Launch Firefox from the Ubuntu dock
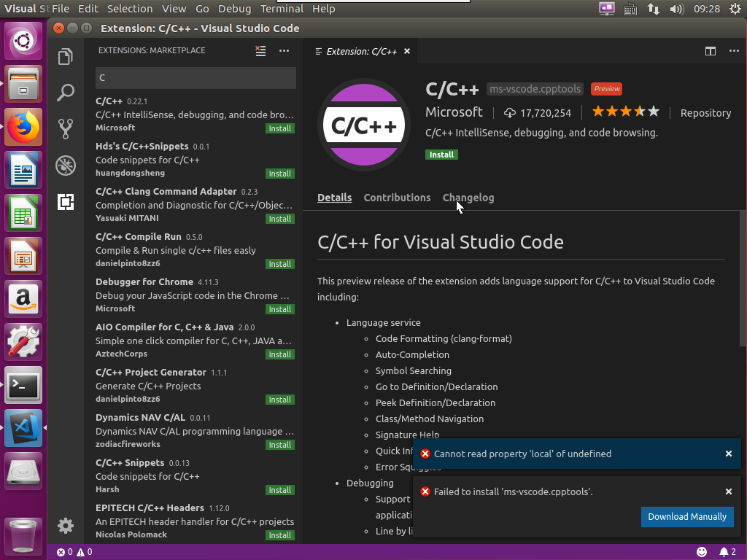747x560 pixels. 23,127
